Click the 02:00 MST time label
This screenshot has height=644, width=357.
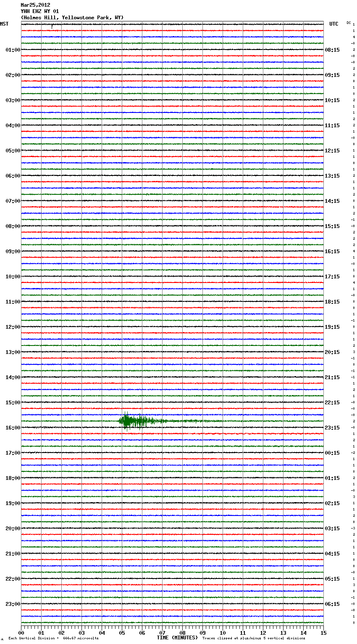[13, 75]
